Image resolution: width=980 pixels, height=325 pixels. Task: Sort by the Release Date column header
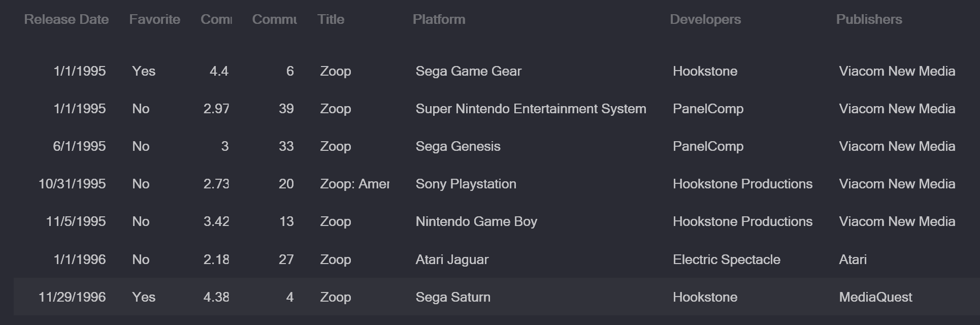pos(67,19)
